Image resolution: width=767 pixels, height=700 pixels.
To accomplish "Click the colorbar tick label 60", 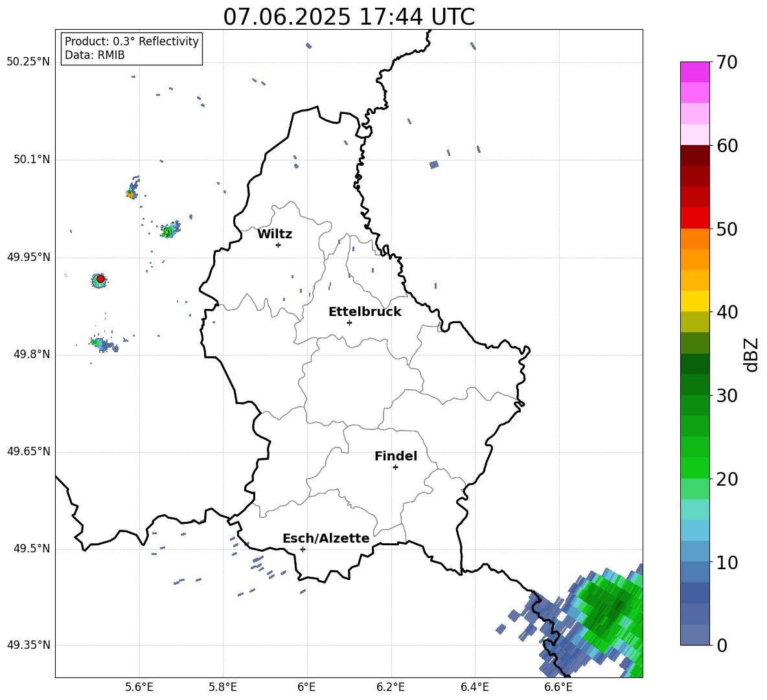I will coord(727,146).
